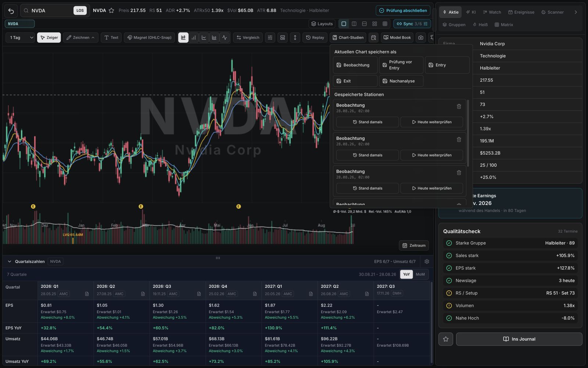Open the Matrix sub-tab
588x368 pixels.
[503, 25]
